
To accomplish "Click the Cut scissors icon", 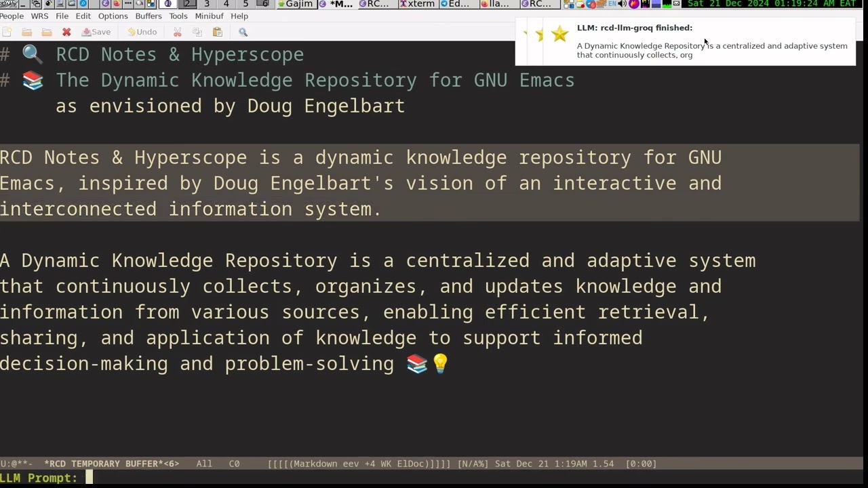I will coord(177,32).
